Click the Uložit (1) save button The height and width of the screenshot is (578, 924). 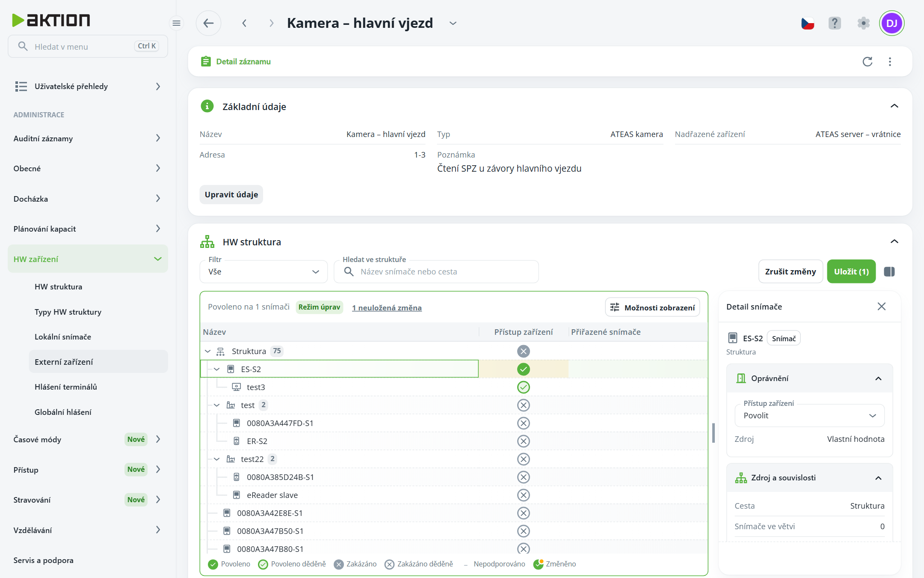(851, 271)
